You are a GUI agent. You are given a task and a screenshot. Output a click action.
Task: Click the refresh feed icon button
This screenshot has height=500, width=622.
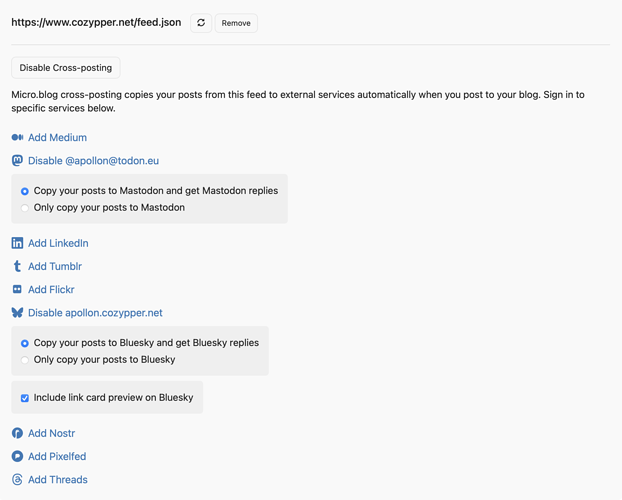point(201,23)
